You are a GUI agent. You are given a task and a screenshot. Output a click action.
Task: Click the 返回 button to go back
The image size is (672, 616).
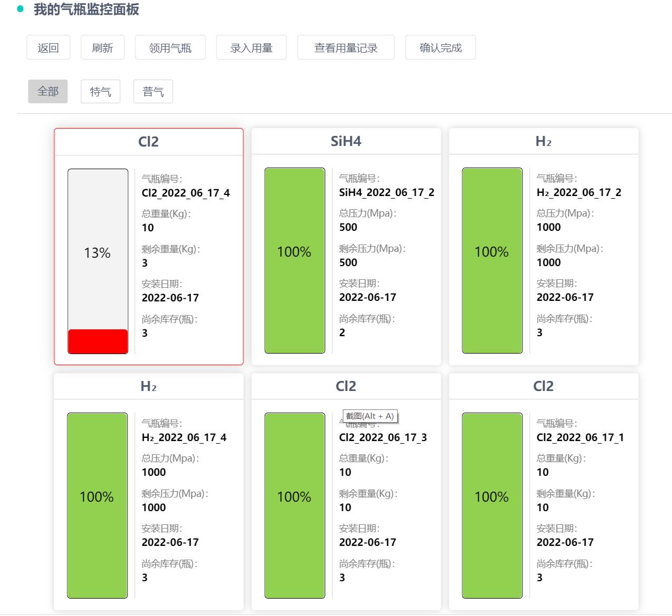pos(48,47)
